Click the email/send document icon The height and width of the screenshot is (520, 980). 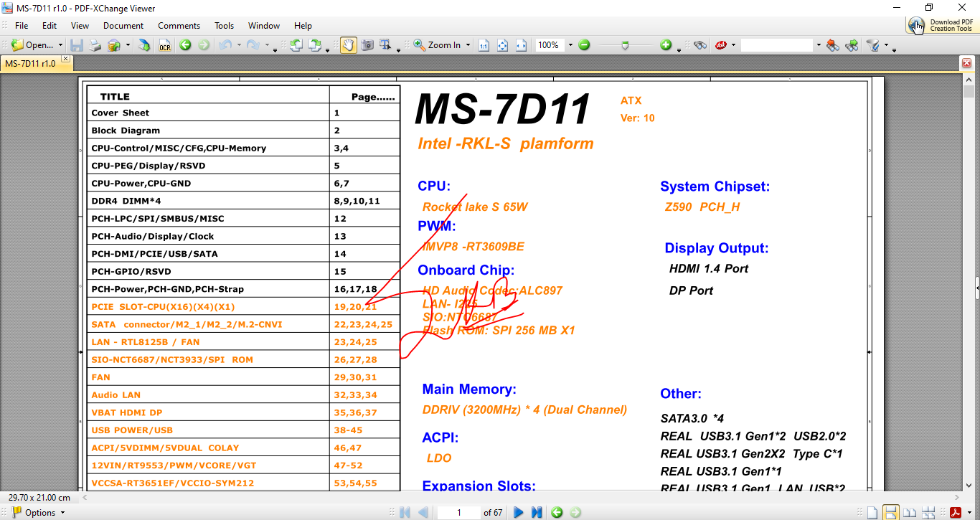coord(114,45)
